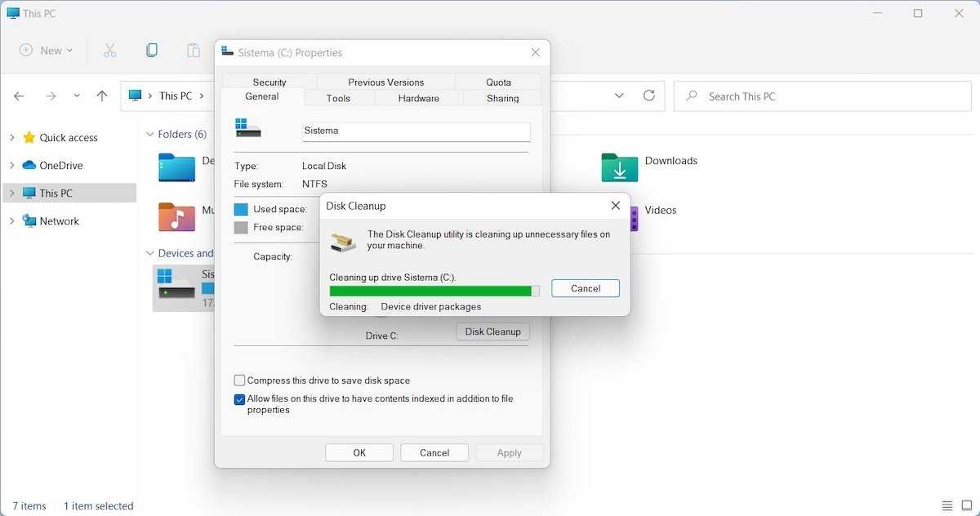980x516 pixels.
Task: Cancel the Disk Cleanup operation
Action: (585, 288)
